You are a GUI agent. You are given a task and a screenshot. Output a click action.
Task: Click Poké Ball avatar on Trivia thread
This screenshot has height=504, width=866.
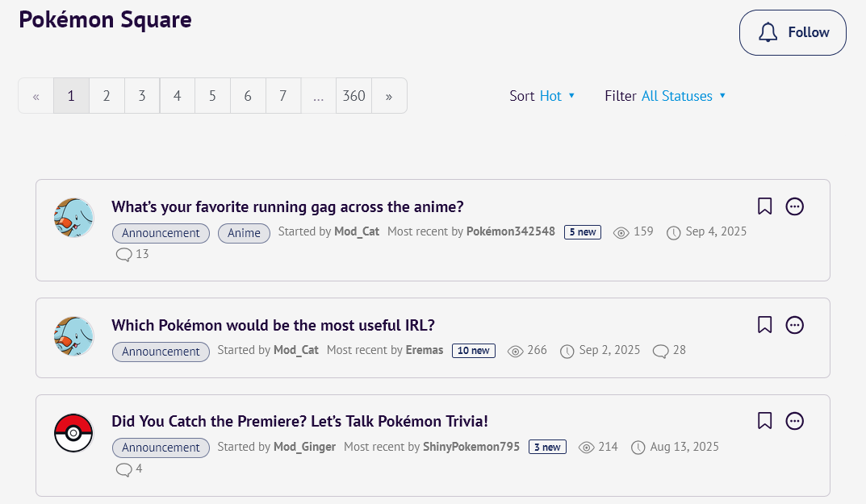[74, 433]
